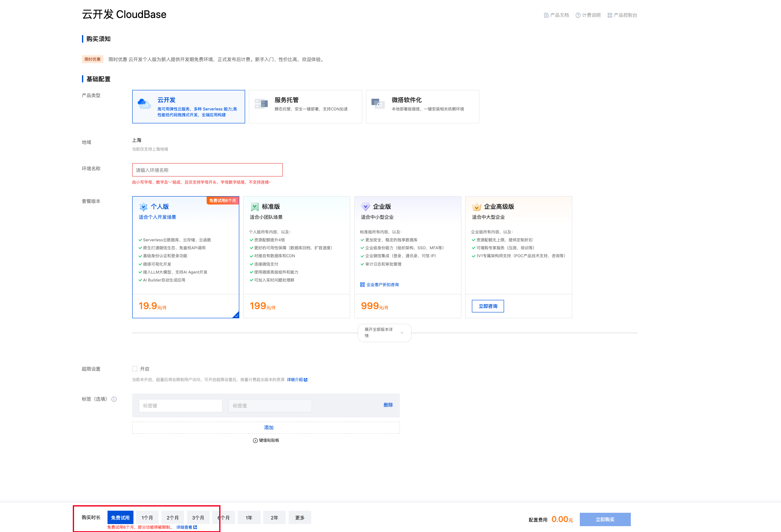Enable the 超限设置 开启 checkbox
Image resolution: width=781 pixels, height=532 pixels.
[x=135, y=368]
